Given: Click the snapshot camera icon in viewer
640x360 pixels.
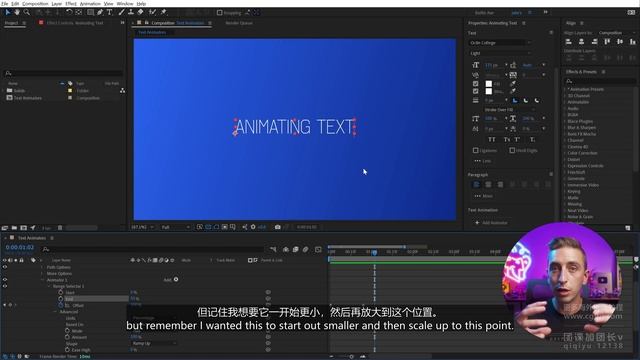Looking at the screenshot, I should click(278, 227).
